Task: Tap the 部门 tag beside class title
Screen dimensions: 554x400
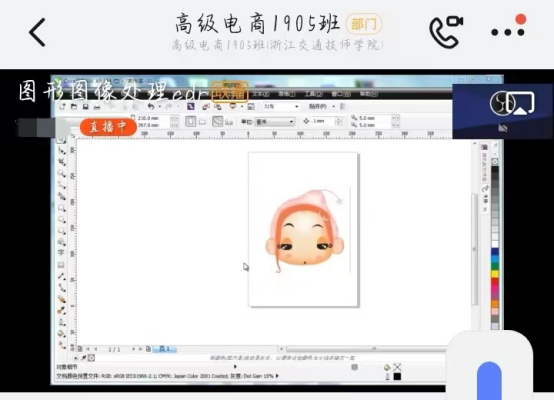Action: [364, 24]
